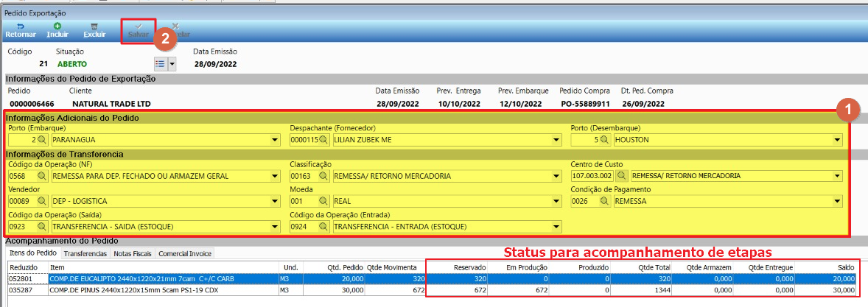Click magnifier for Operação (Entrada) code 0924
This screenshot has height=307, width=868.
click(324, 227)
